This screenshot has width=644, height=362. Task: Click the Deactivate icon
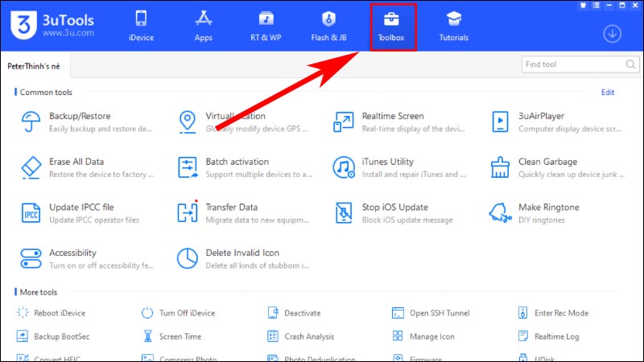[x=273, y=313]
